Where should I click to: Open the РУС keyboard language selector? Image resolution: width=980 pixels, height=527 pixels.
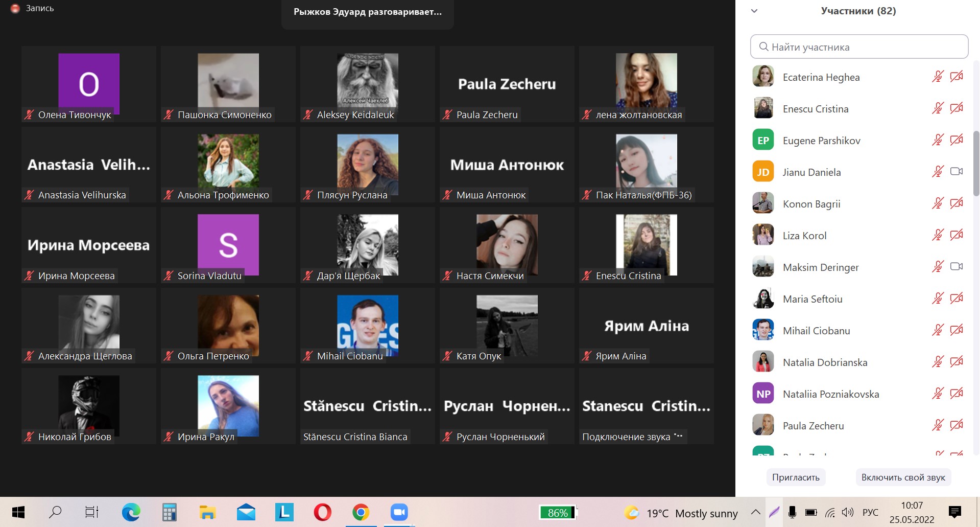(x=870, y=512)
